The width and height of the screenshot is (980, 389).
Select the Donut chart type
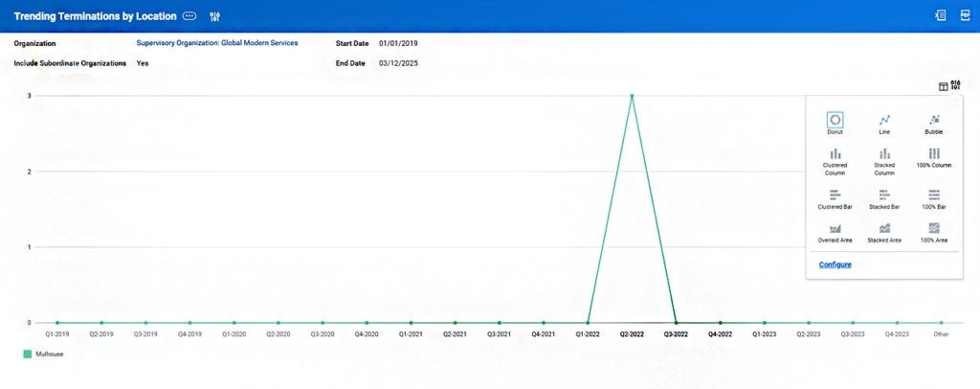[x=835, y=124]
